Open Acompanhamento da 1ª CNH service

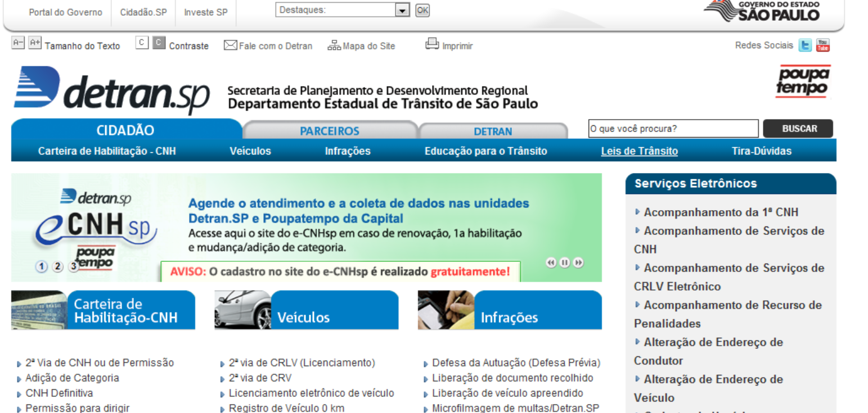721,212
